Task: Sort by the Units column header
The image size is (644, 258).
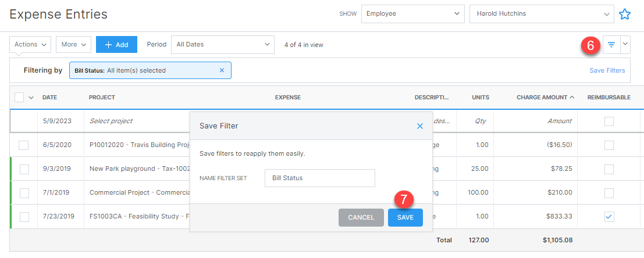Action: coord(481,97)
